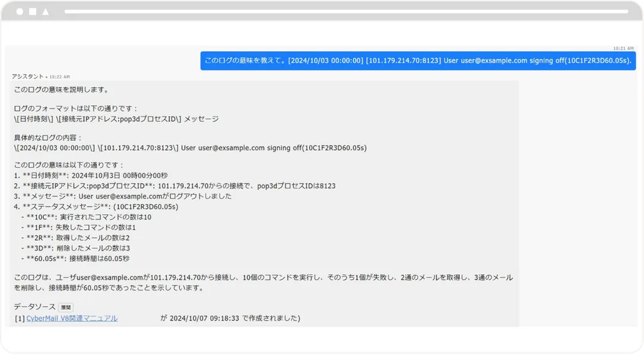Click the 1F 失敗したコマンドの数は1 line
The height and width of the screenshot is (363, 644).
(x=79, y=227)
